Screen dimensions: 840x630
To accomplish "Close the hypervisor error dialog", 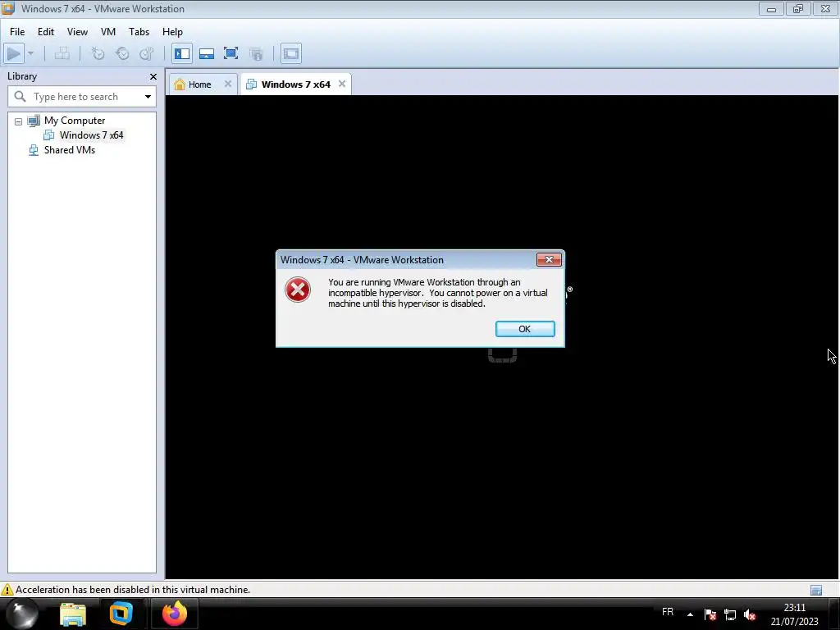I will coord(549,260).
